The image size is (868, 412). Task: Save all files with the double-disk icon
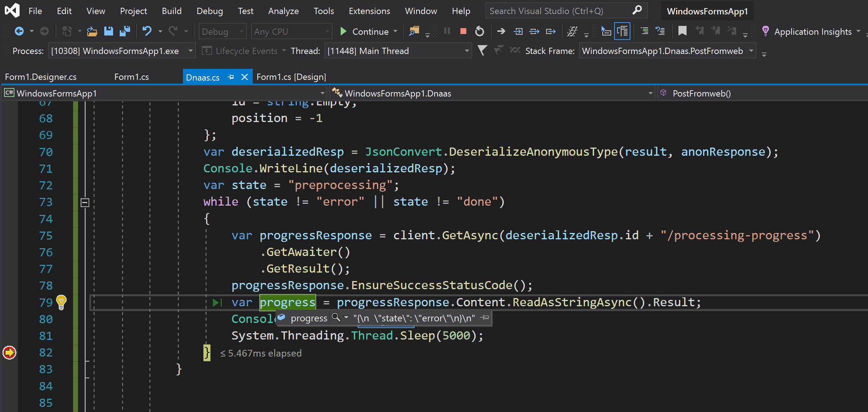pyautogui.click(x=125, y=31)
